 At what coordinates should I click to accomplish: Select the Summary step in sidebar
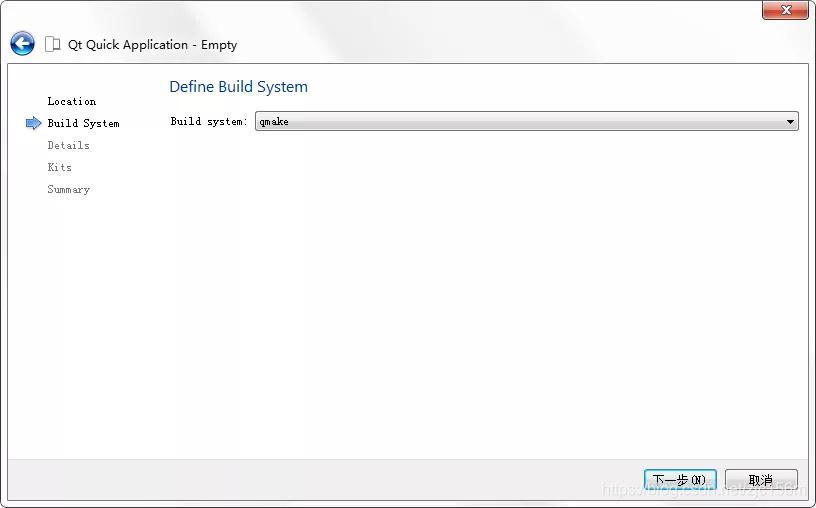coord(69,189)
